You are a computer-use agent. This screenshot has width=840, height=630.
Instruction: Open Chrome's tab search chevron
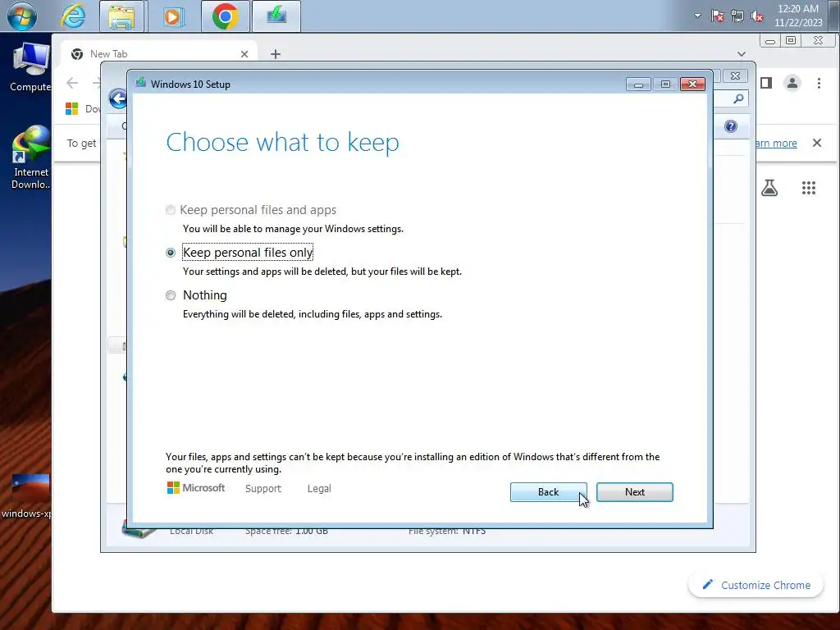click(742, 53)
